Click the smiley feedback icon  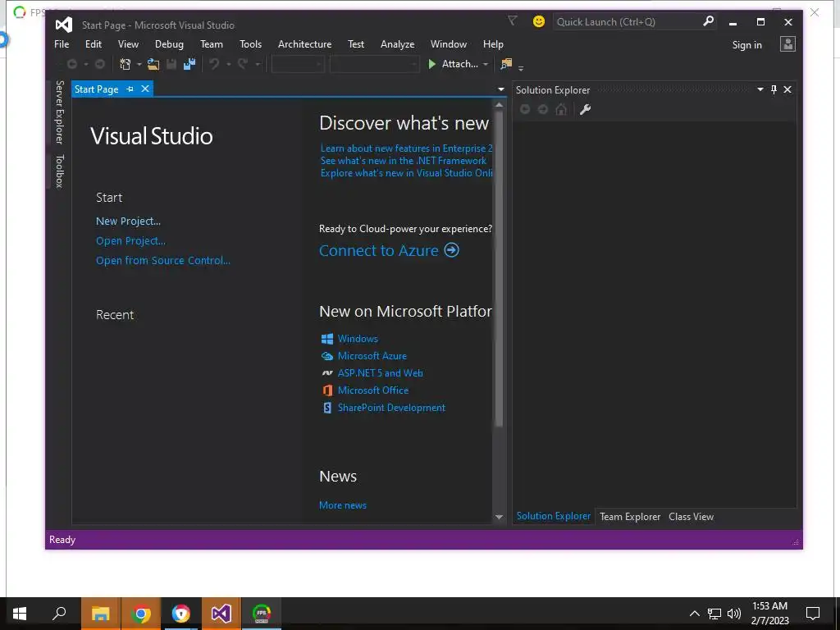(538, 21)
